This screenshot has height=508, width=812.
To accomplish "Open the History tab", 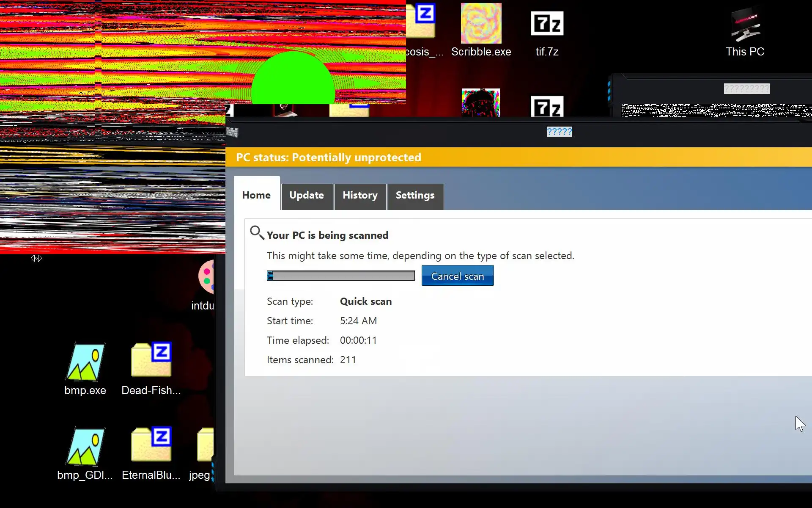I will tap(360, 196).
